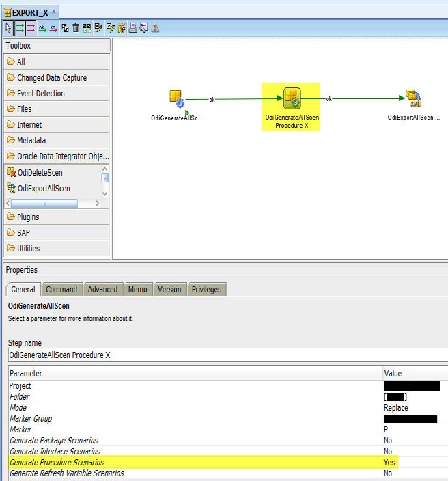The image size is (448, 481).
Task: Expand the Utilities toolbox folder
Action: pyautogui.click(x=28, y=249)
